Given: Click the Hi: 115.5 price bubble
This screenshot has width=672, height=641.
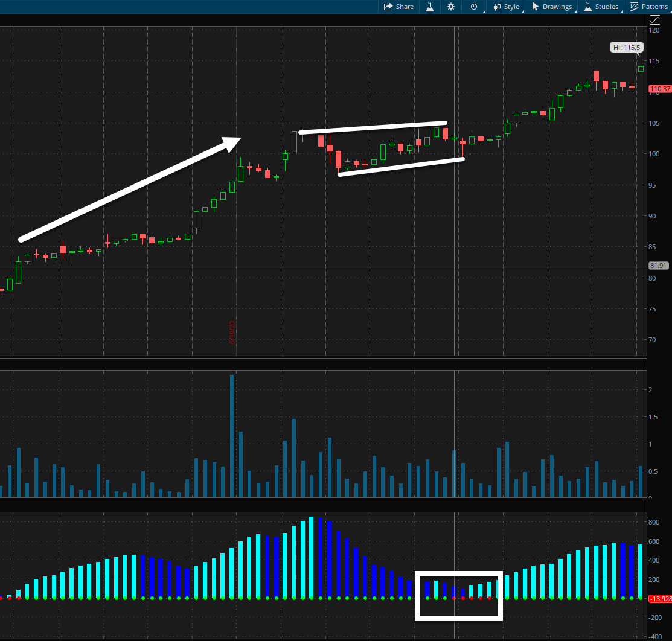Looking at the screenshot, I should click(627, 48).
